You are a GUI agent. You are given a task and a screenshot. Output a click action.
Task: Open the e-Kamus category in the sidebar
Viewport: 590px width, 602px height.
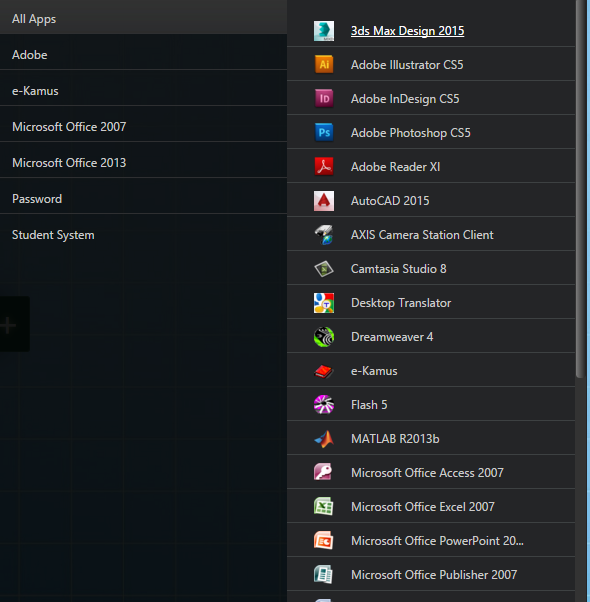pos(143,89)
